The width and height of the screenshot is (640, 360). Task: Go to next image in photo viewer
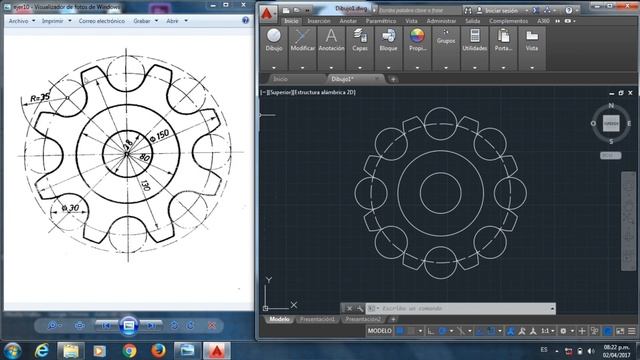(151, 325)
